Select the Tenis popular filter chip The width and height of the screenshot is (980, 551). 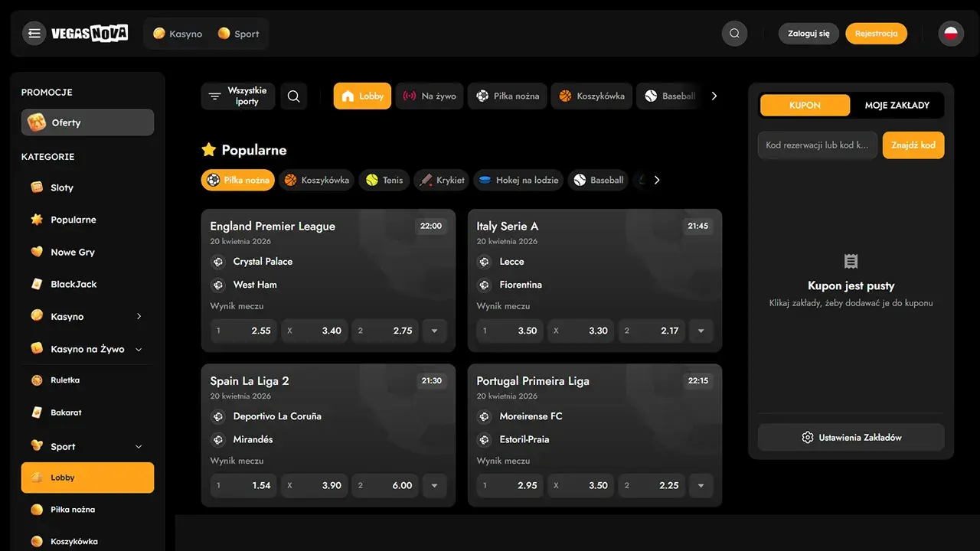point(384,181)
